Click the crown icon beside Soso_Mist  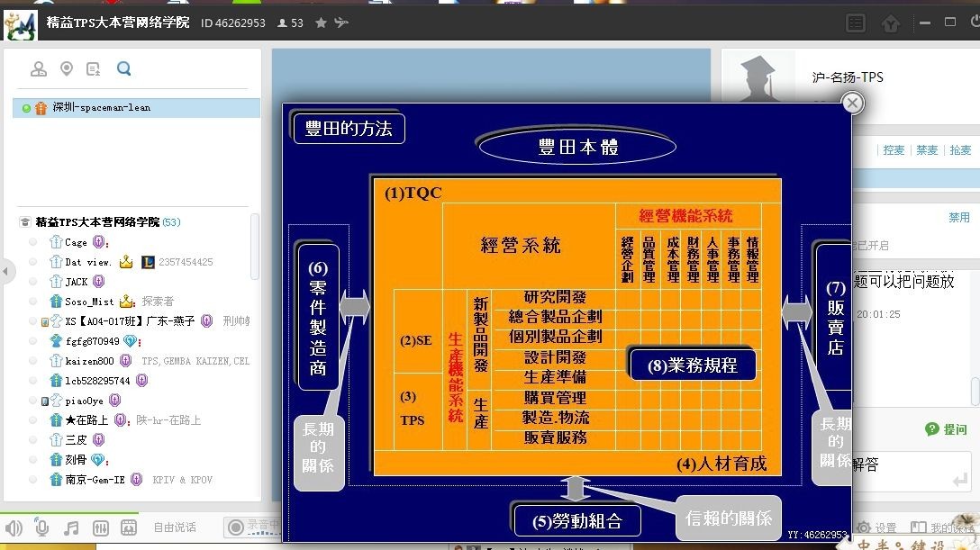[x=128, y=302]
